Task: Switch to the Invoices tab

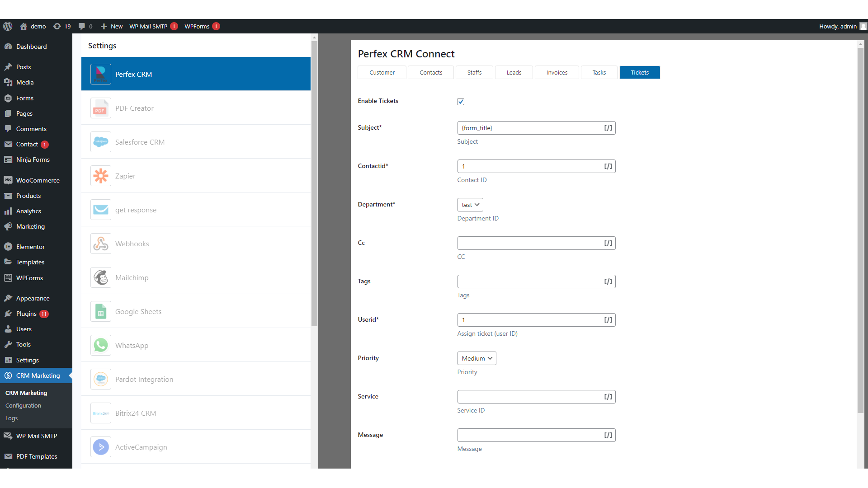Action: click(x=557, y=72)
